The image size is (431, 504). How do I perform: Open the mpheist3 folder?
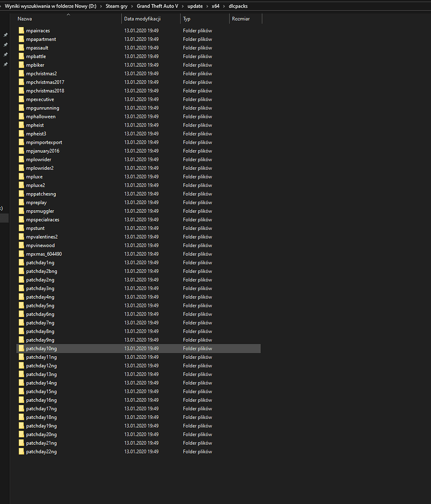(x=35, y=134)
